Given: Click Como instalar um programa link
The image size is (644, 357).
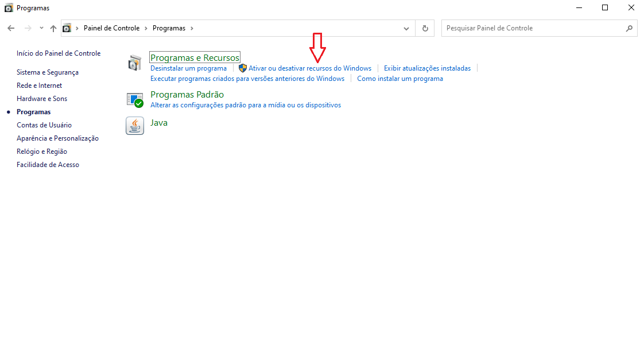Looking at the screenshot, I should tap(400, 79).
